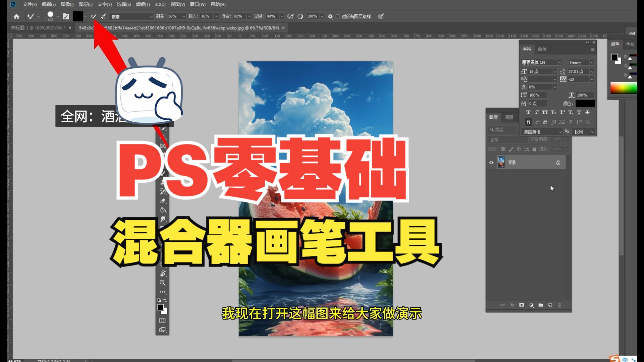
Task: Select the Hand tool in the toolbar
Action: (x=163, y=274)
